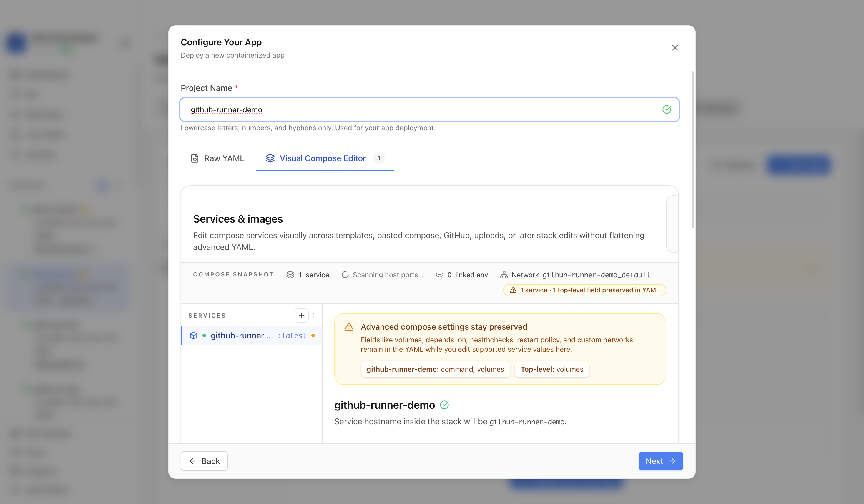This screenshot has height=504, width=864.
Task: Select the github-runner service in the list
Action: pyautogui.click(x=252, y=336)
